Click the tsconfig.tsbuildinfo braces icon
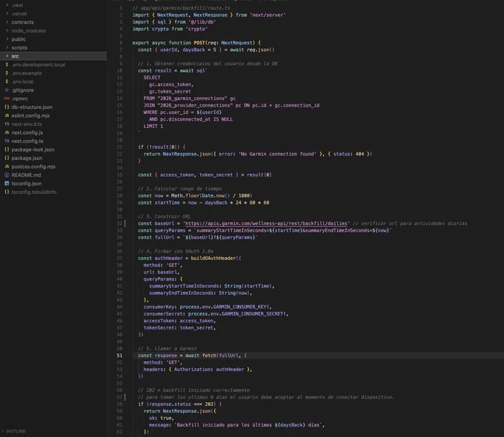Image resolution: width=504 pixels, height=437 pixels. 7,192
